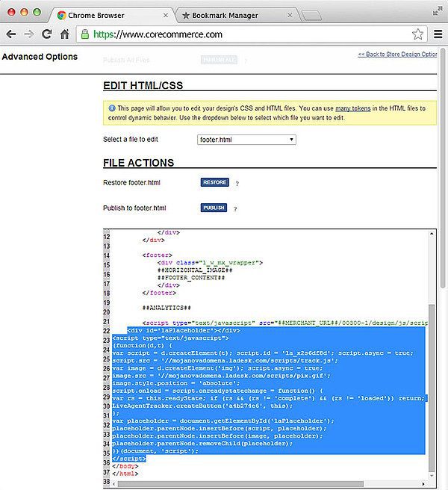Click the browser back arrow
This screenshot has width=448, height=490.
[x=11, y=34]
